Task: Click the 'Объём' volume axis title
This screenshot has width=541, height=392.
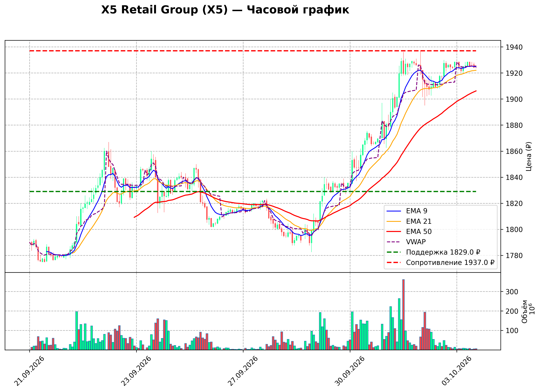Action: pyautogui.click(x=525, y=311)
